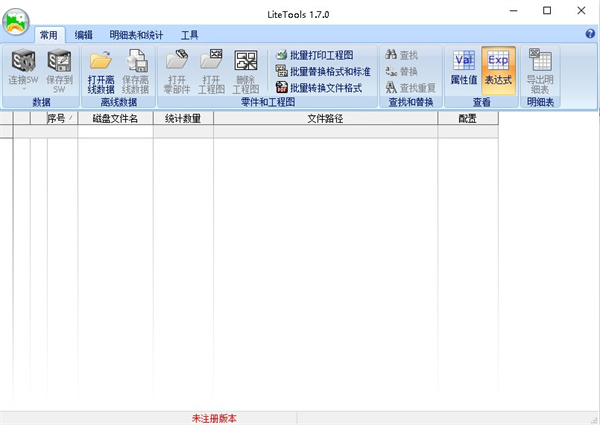Click the 磁盘文件名 column header
The image size is (600, 425).
(x=116, y=118)
